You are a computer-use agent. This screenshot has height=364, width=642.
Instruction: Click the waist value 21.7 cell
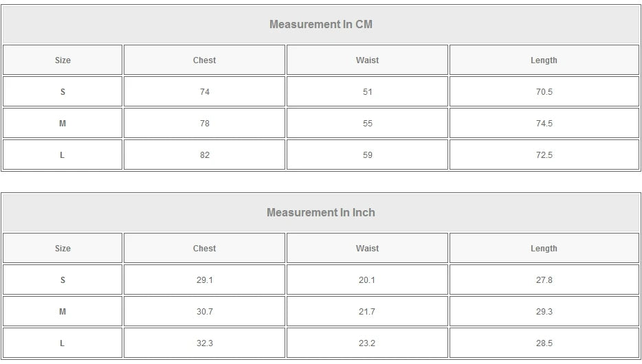click(x=367, y=312)
